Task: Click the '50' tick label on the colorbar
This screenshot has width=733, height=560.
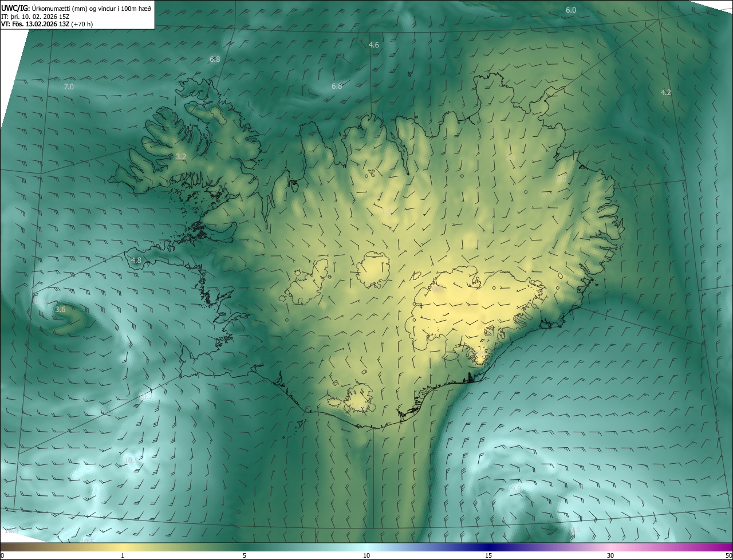Action: [728, 555]
